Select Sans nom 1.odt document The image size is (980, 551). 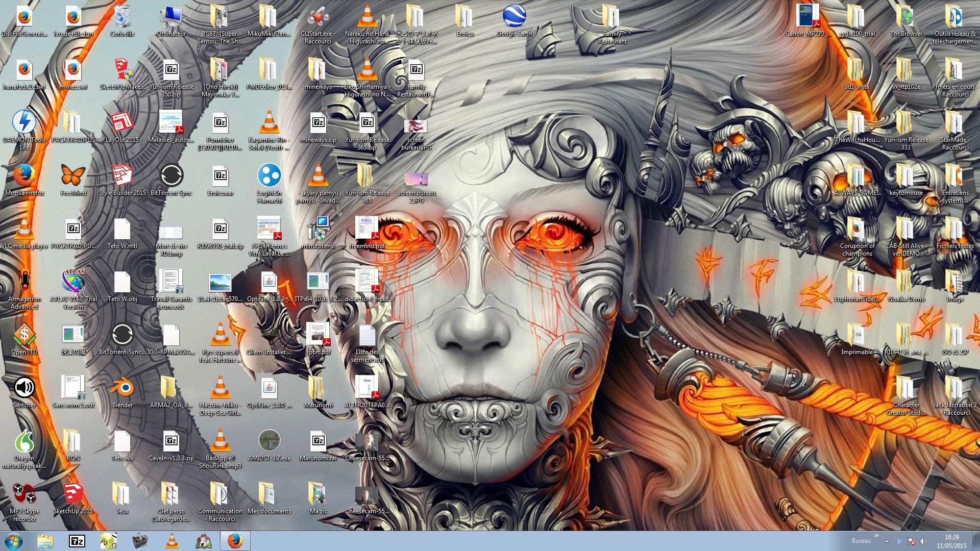click(73, 392)
